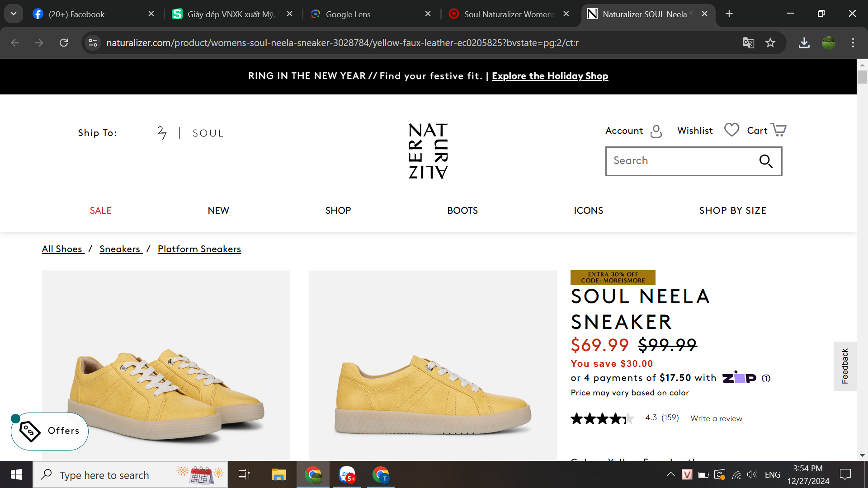
Task: Switch to the Google Lens tab
Action: pyautogui.click(x=348, y=14)
